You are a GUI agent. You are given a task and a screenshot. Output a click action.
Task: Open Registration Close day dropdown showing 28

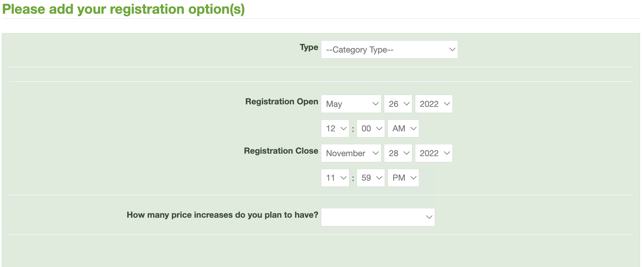coord(398,153)
